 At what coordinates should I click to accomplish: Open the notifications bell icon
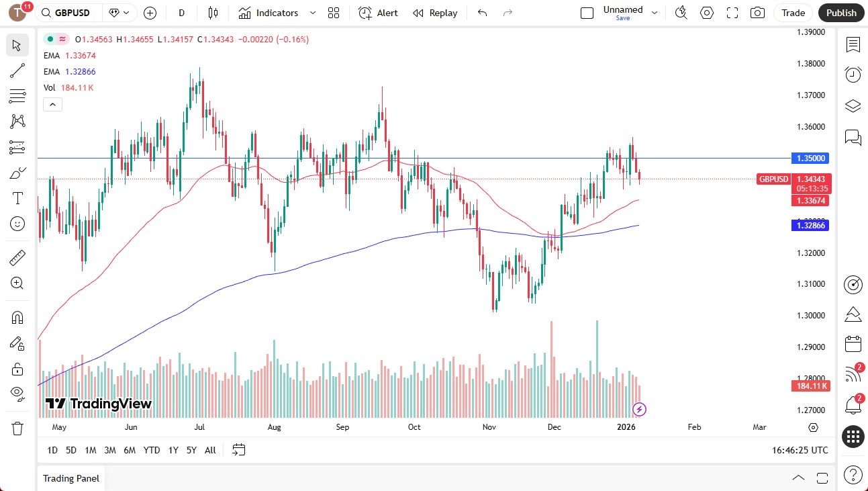click(x=853, y=405)
